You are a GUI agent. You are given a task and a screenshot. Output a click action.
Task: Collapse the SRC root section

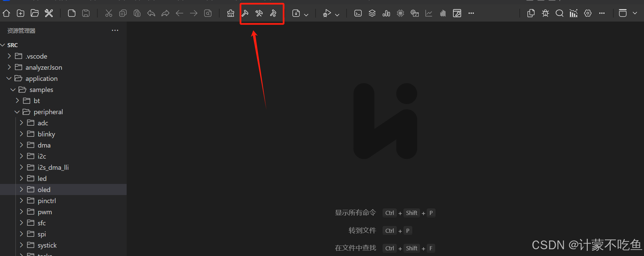pos(3,45)
